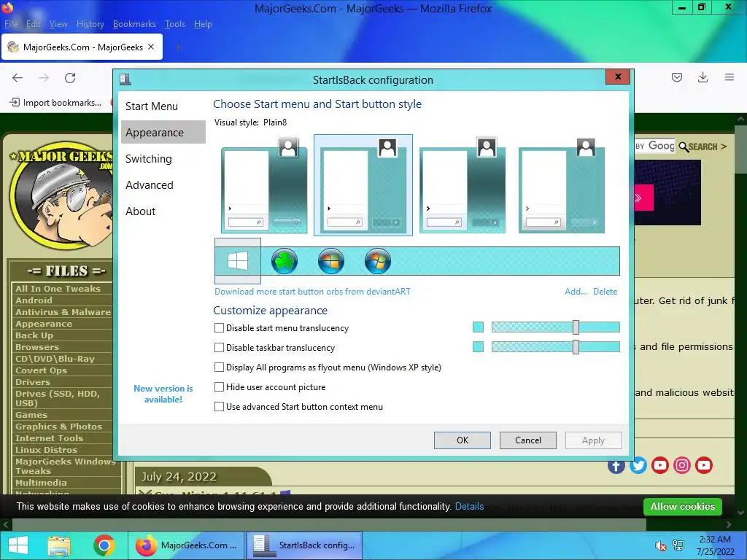Screen dimensions: 747x560
Task: Open cookie Details link
Action: point(469,506)
